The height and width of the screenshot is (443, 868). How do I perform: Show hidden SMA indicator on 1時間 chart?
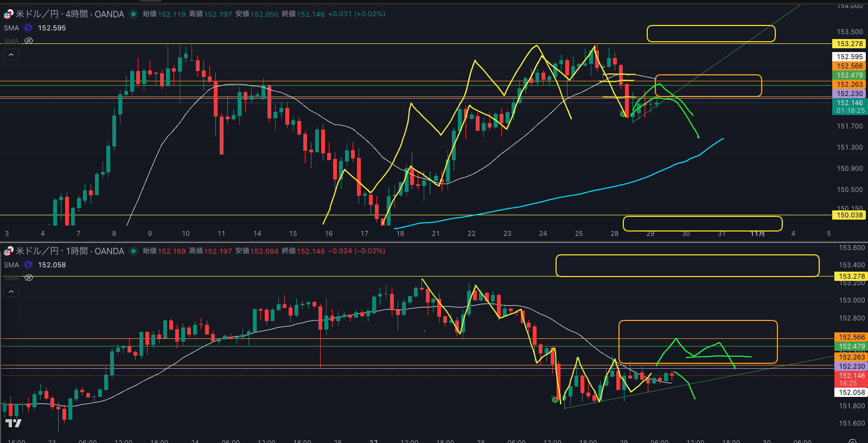29,278
